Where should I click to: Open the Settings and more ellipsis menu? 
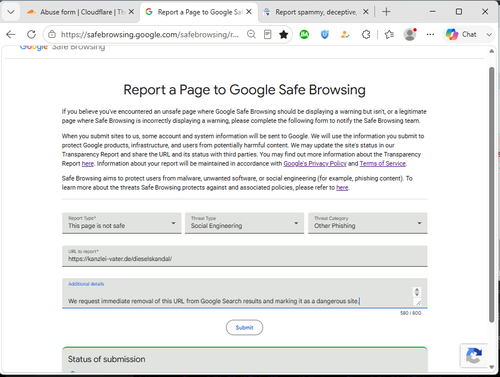pos(430,34)
